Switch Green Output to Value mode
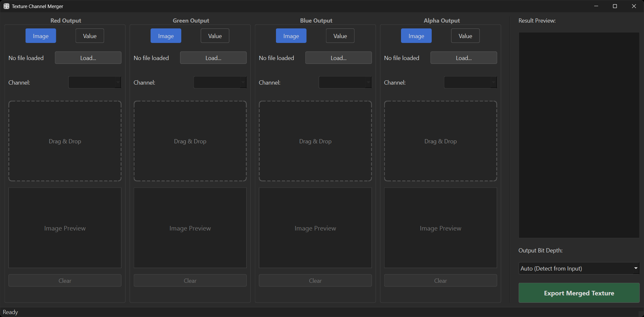Screen dimensions: 644x317 [x=215, y=36]
